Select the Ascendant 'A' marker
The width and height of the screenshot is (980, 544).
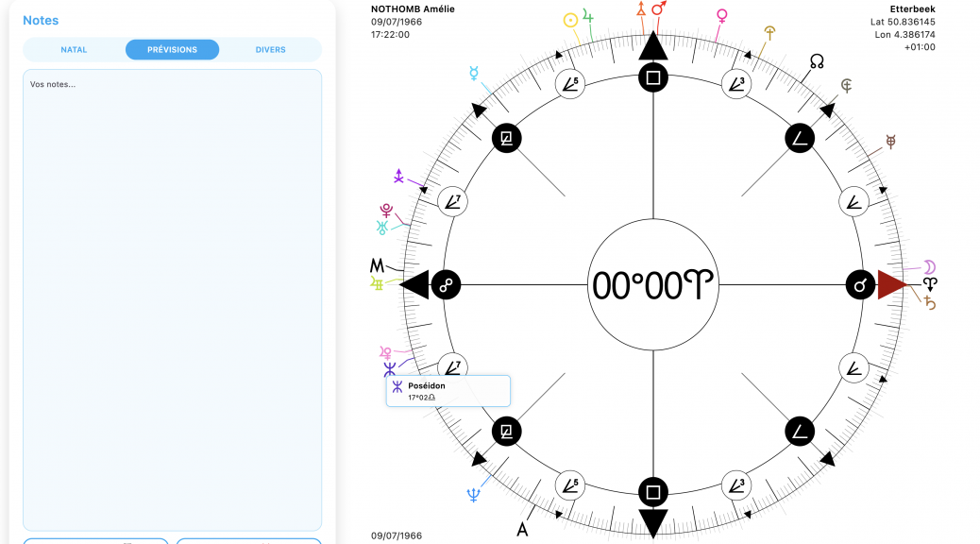coord(522,529)
